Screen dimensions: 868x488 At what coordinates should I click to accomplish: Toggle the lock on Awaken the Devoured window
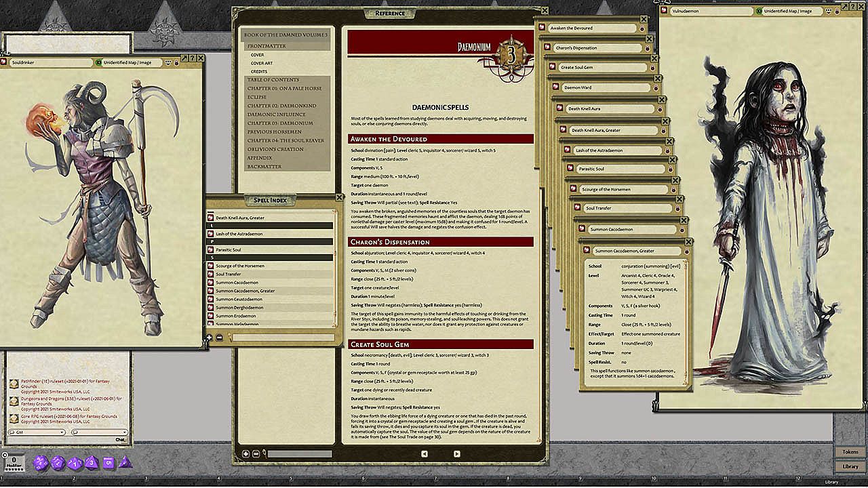pyautogui.click(x=642, y=28)
